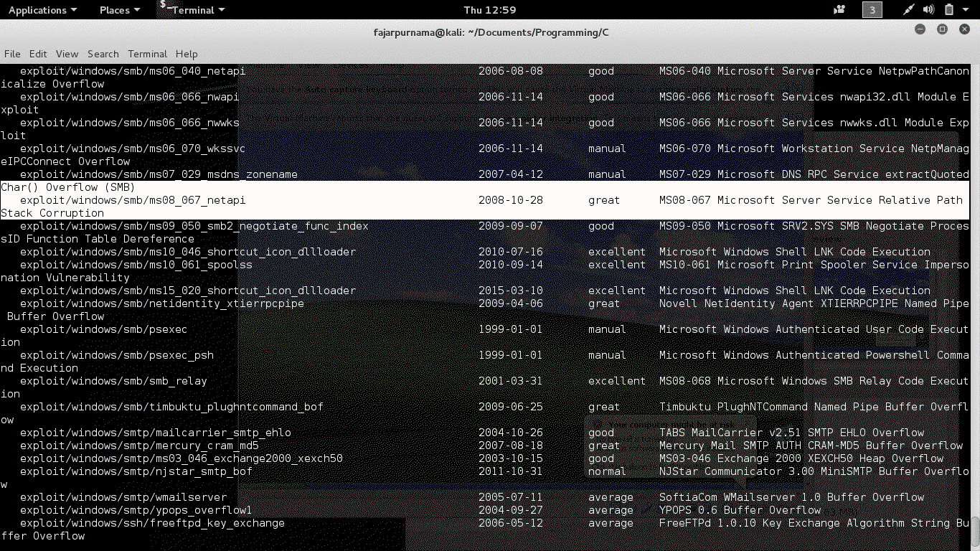This screenshot has height=551, width=980.
Task: Click 'Mercury Mail SMTP AUTH CRAM-MD5 Buffer Overflow'
Action: pyautogui.click(x=811, y=446)
